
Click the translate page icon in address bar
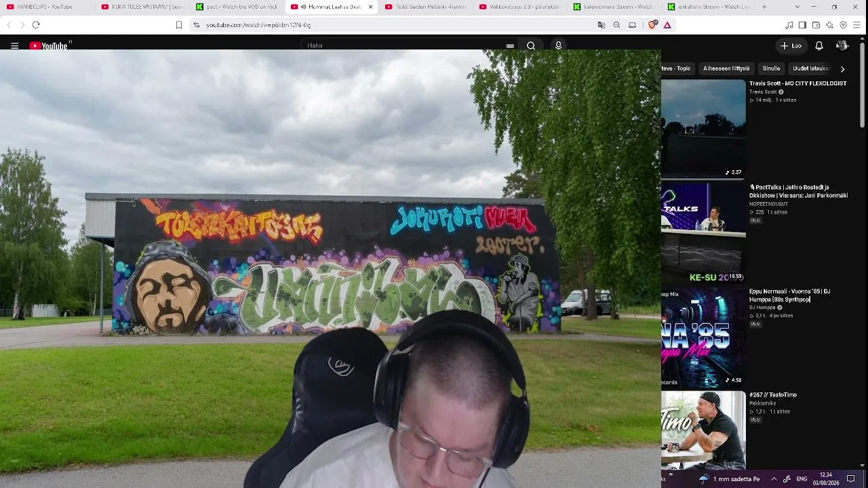pos(601,25)
